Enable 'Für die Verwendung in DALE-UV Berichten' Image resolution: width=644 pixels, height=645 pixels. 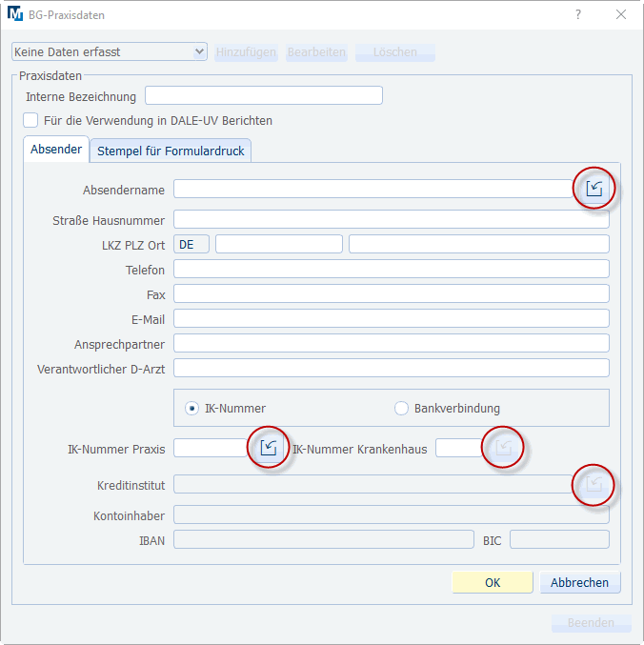point(31,121)
